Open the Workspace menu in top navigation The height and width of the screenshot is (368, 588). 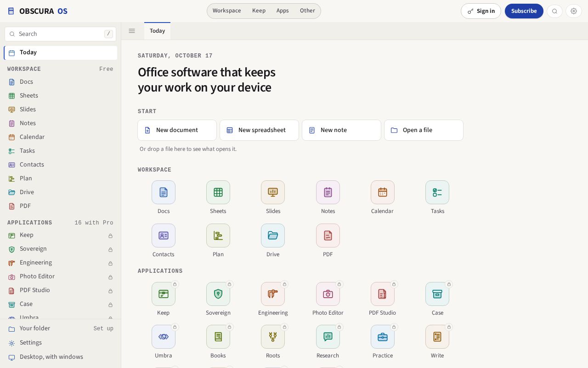point(227,11)
